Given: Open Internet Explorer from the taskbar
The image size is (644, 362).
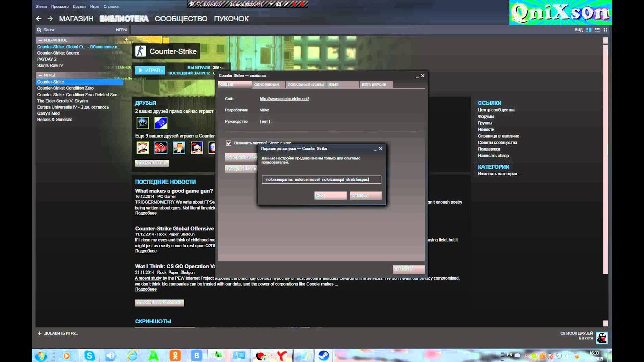Looking at the screenshot, I should point(133,356).
